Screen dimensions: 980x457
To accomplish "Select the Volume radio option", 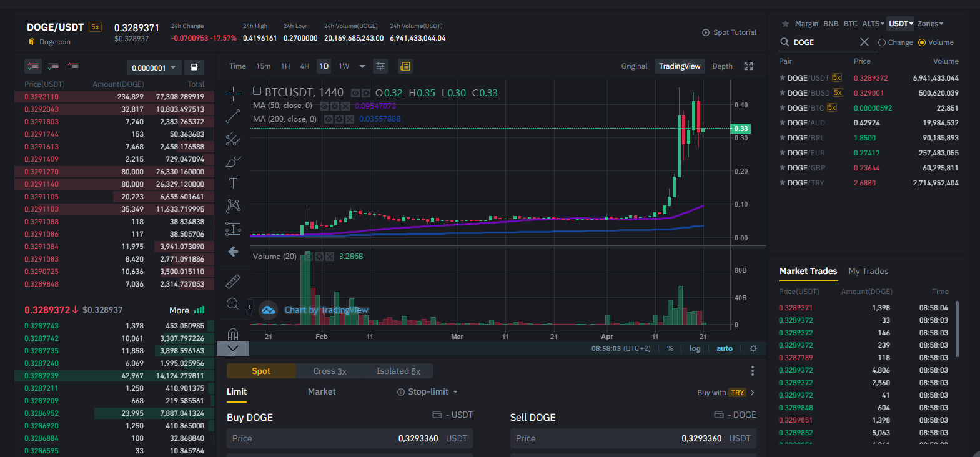I will click(936, 42).
